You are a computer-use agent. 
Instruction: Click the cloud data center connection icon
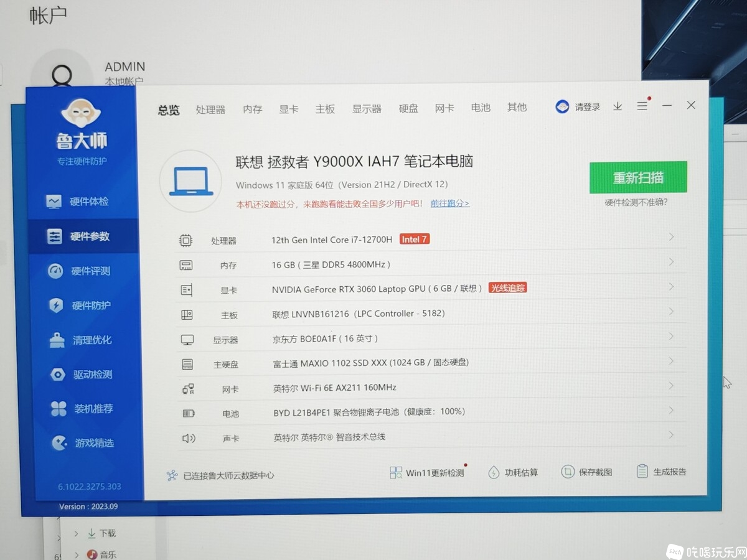coord(172,475)
